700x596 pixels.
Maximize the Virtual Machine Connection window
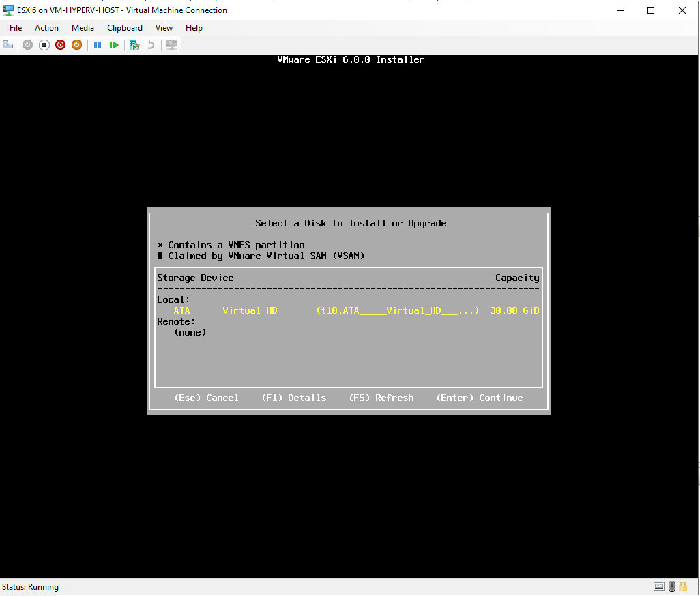651,10
